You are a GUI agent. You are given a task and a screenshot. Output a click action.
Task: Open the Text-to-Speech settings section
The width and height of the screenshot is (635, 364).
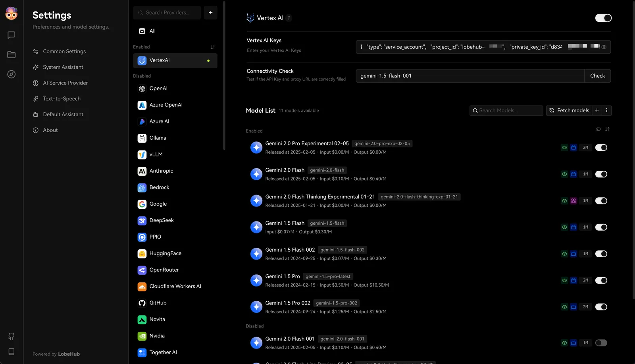tap(62, 98)
